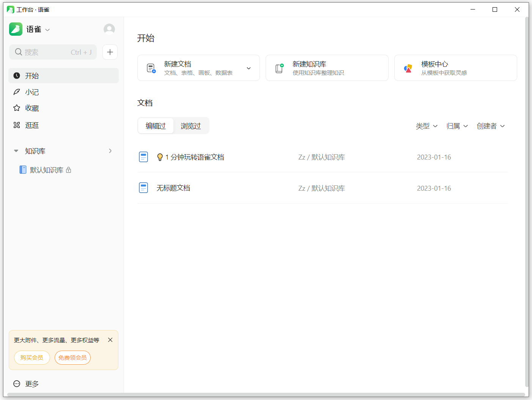Click the 模板中心 card title
The width and height of the screenshot is (532, 400).
[x=434, y=64]
